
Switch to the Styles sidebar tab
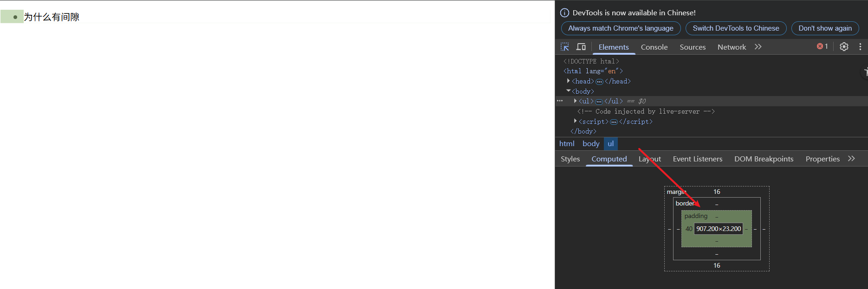(x=570, y=159)
